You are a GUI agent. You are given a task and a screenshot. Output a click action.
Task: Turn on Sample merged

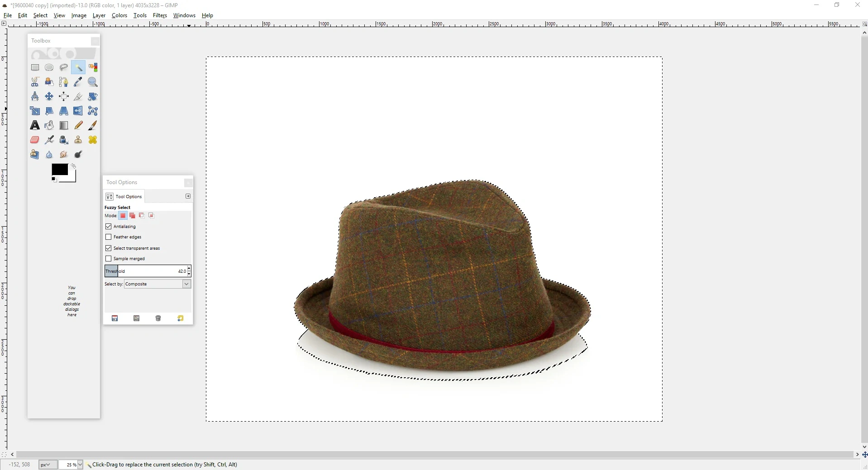pyautogui.click(x=108, y=258)
